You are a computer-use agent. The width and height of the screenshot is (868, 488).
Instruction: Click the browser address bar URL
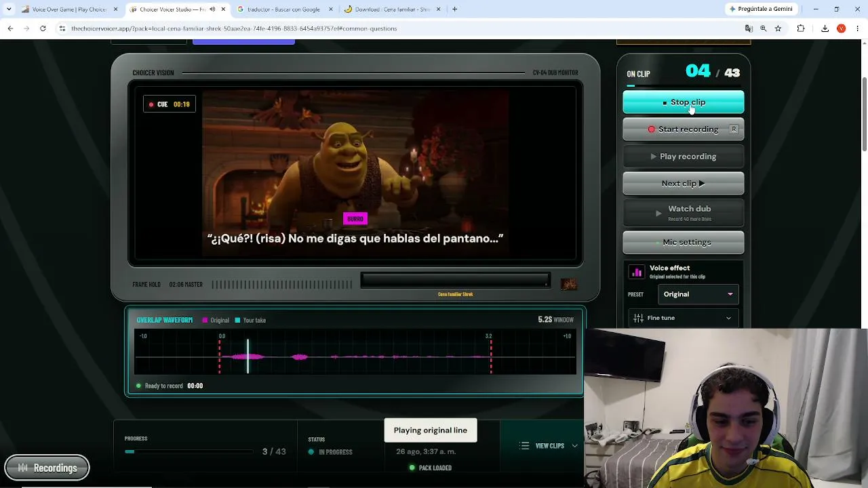point(234,28)
